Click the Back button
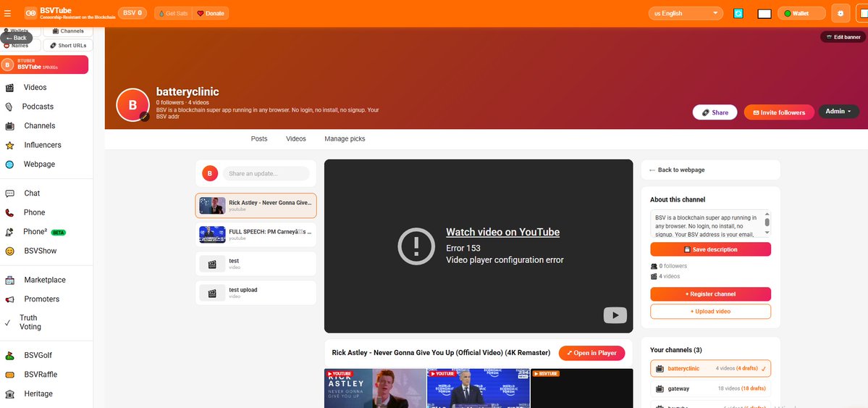 tap(17, 38)
